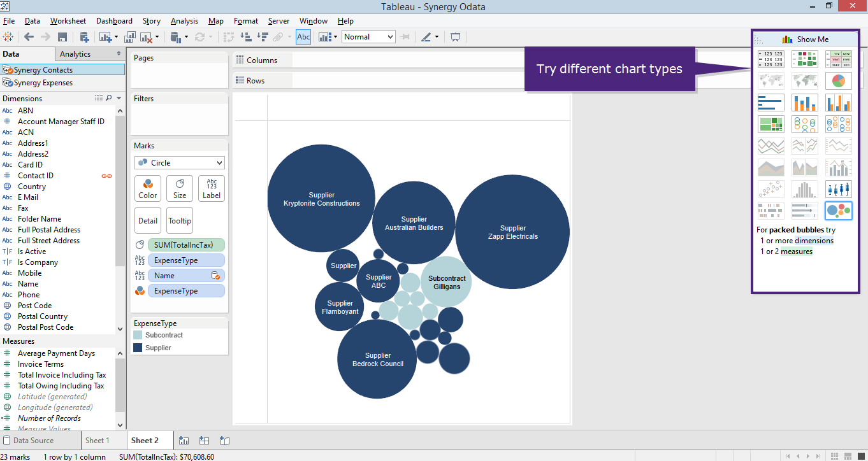The width and height of the screenshot is (868, 461).
Task: Select the Average Payment Days measure
Action: coord(56,353)
